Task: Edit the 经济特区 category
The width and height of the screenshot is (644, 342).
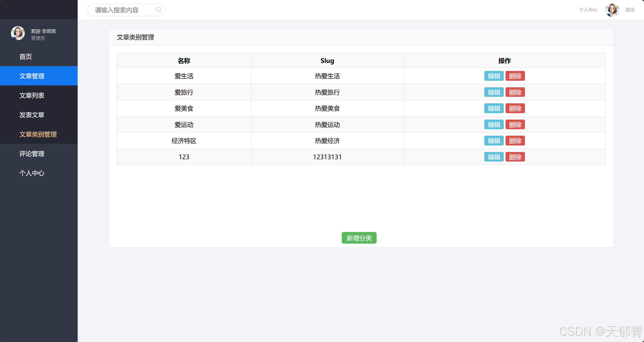Action: (x=494, y=141)
